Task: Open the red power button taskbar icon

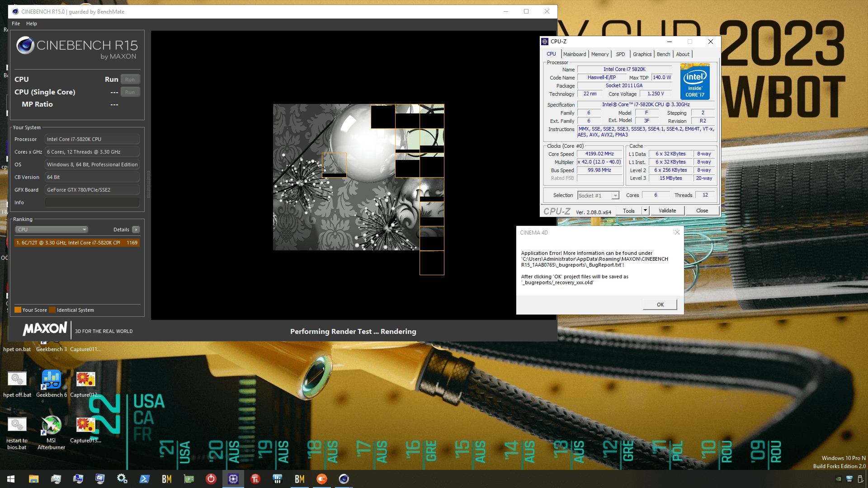Action: pos(211,479)
